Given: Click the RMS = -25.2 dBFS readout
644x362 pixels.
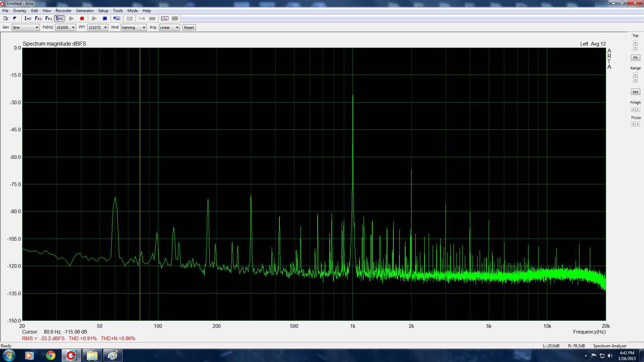Looking at the screenshot, I should click(43, 339).
